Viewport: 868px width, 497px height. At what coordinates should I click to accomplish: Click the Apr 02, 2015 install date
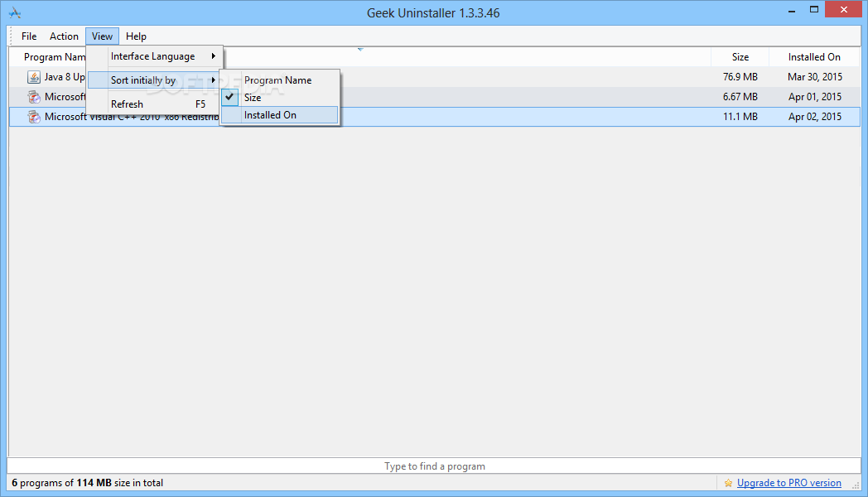point(815,117)
